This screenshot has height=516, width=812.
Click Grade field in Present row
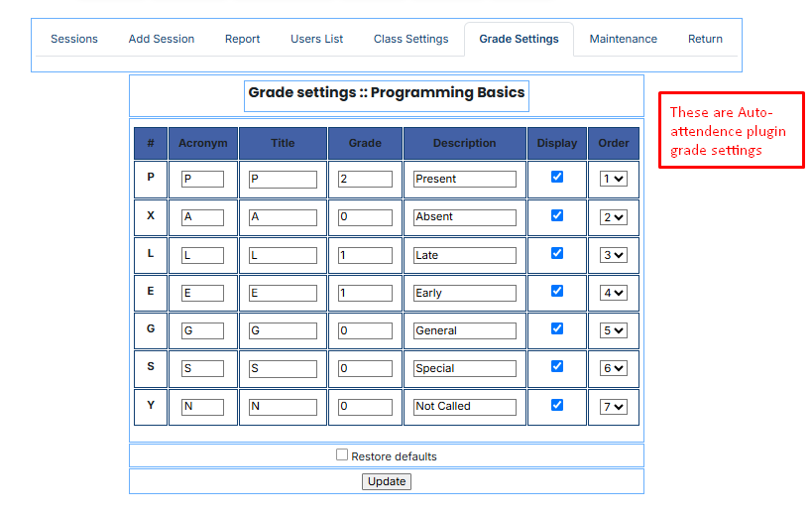click(x=365, y=180)
